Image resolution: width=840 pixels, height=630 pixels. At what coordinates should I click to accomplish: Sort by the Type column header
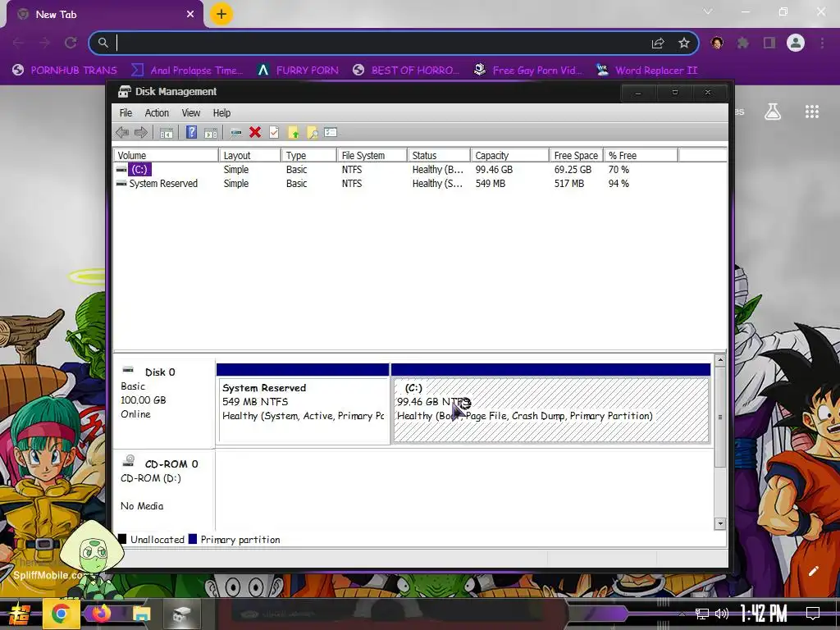pos(309,155)
